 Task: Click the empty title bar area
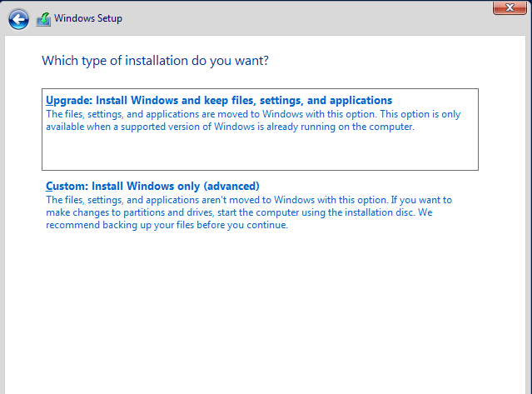coord(306,18)
